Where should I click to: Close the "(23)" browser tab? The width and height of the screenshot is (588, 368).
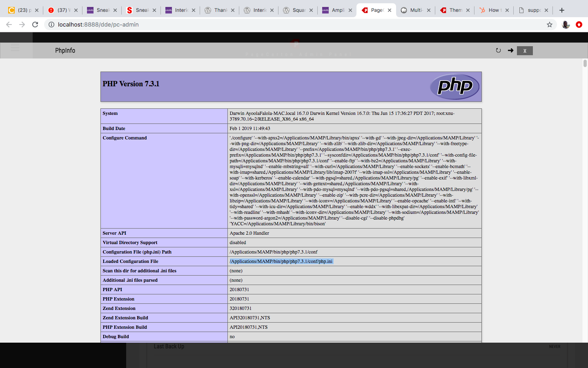(37, 10)
